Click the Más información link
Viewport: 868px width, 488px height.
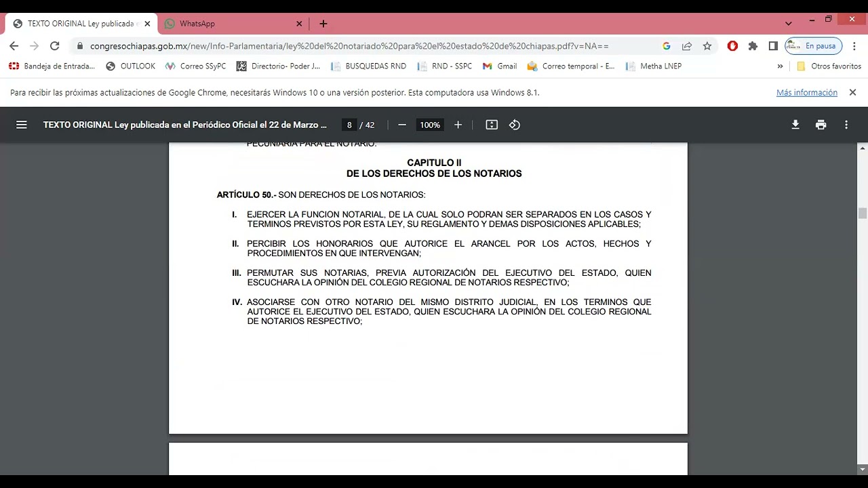click(x=807, y=93)
